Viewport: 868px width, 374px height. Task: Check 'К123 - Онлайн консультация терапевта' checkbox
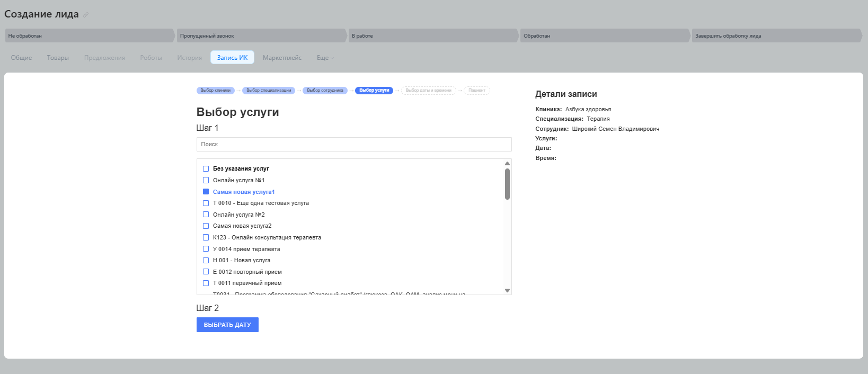tap(206, 237)
